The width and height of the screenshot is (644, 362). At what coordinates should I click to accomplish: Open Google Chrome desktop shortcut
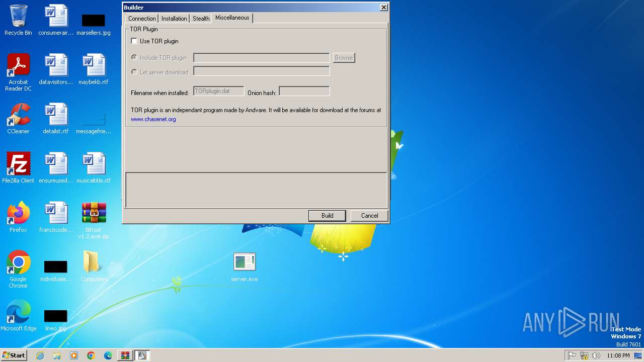click(18, 269)
